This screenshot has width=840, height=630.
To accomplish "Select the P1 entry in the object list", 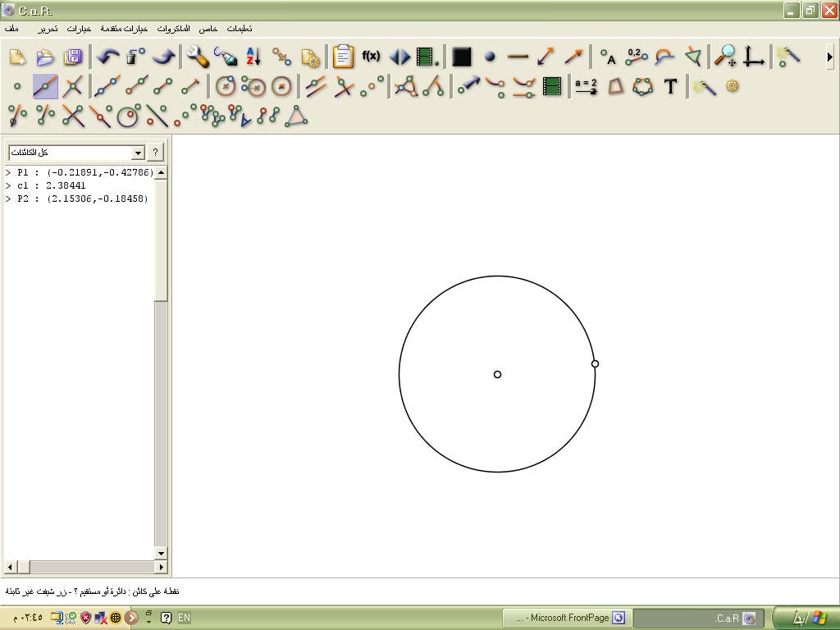I will pos(80,172).
